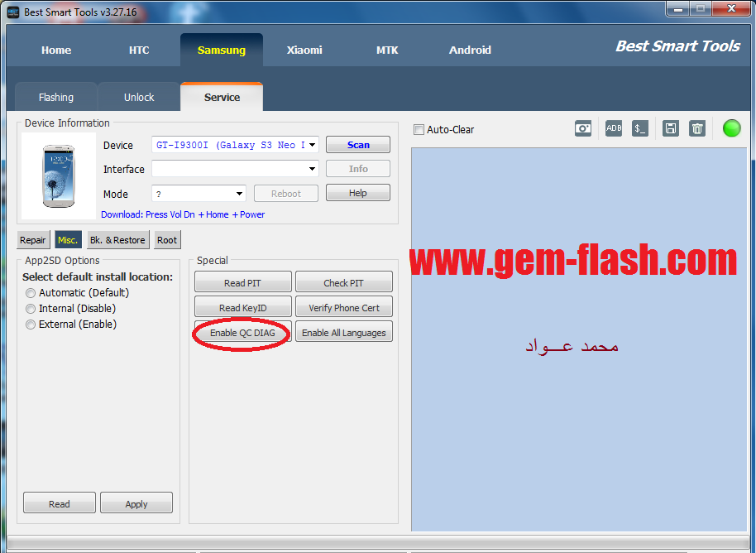The height and width of the screenshot is (553, 756).
Task: Open the MTK tab
Action: point(387,50)
